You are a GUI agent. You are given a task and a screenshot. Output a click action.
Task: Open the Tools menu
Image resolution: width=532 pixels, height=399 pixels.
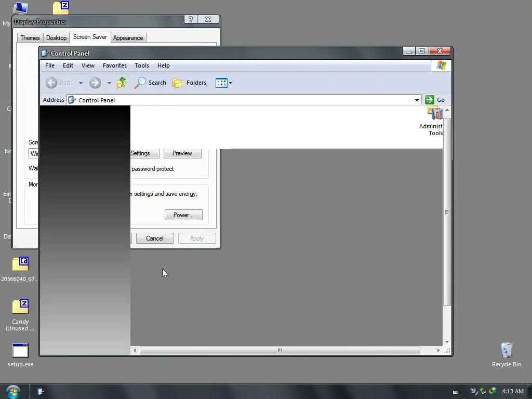(142, 65)
